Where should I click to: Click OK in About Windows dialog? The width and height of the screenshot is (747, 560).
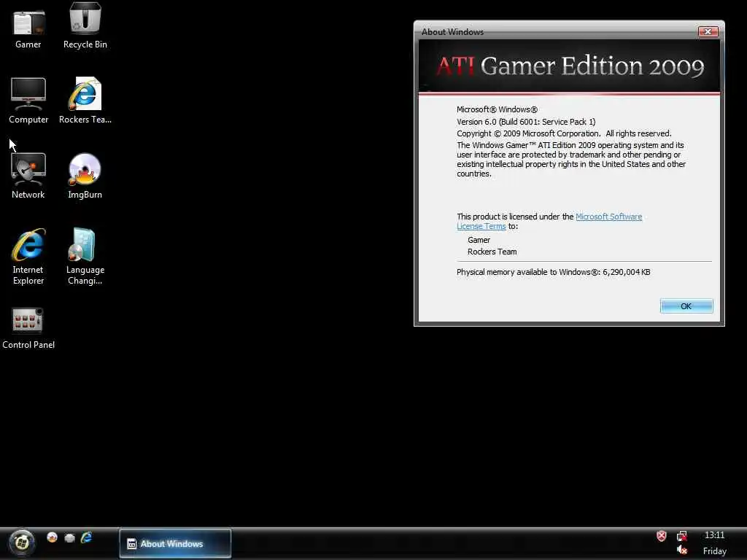click(686, 306)
